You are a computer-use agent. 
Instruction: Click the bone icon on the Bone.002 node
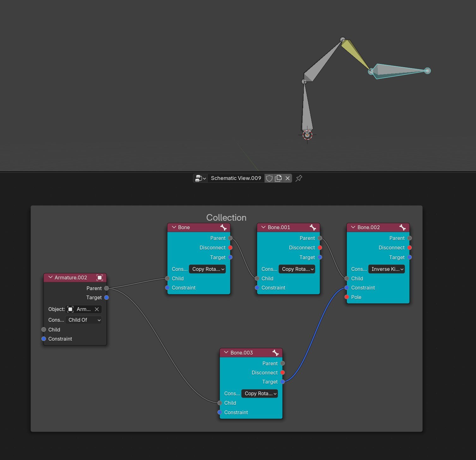403,227
